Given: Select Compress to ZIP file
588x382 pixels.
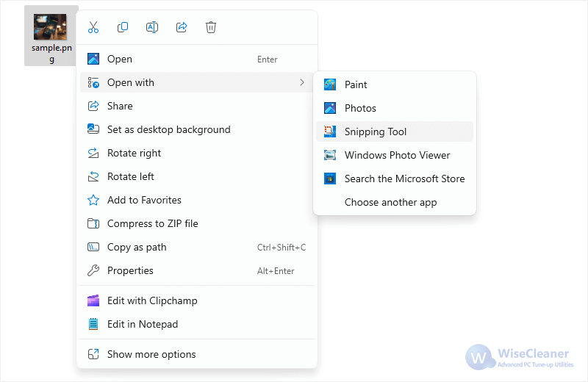Looking at the screenshot, I should coord(197,223).
